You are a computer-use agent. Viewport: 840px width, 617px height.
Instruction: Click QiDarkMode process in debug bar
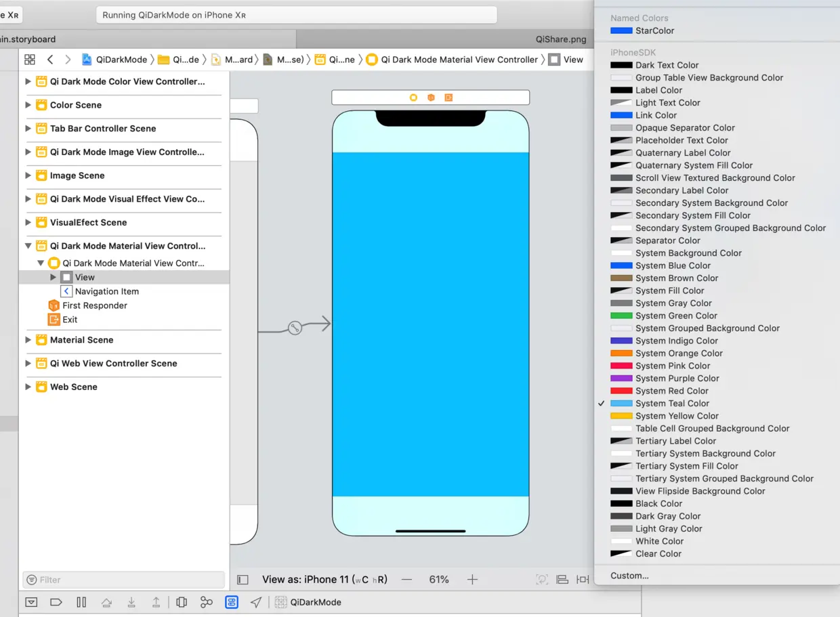tap(308, 602)
